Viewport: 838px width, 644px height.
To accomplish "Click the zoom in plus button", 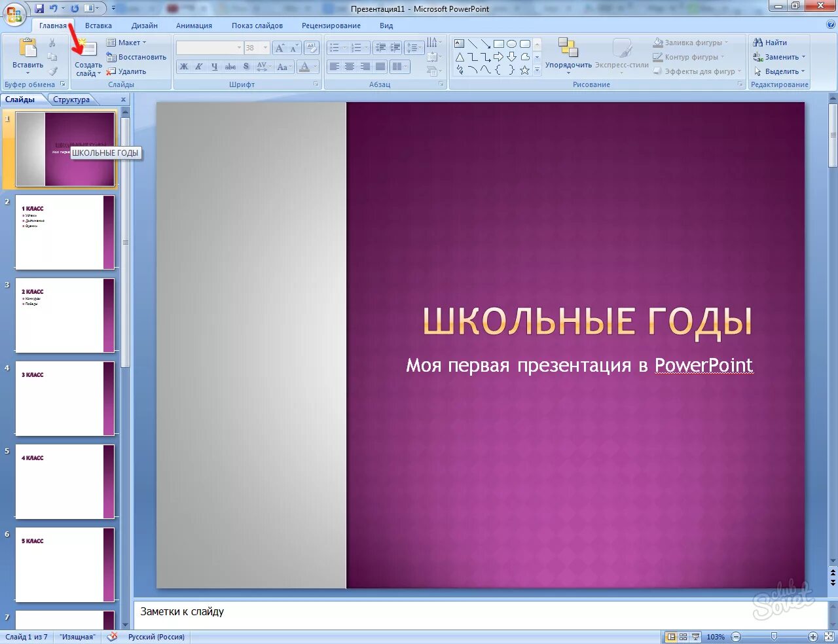I will [813, 637].
